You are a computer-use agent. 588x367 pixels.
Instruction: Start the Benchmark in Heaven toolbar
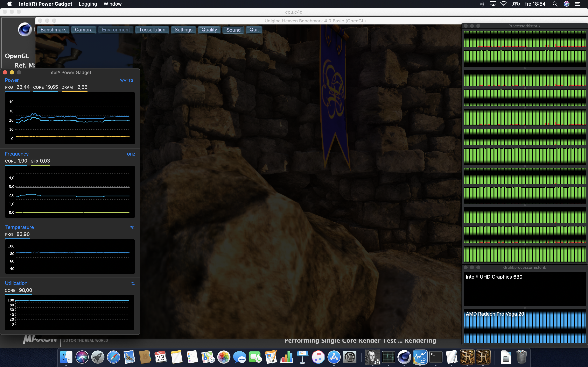coord(53,30)
